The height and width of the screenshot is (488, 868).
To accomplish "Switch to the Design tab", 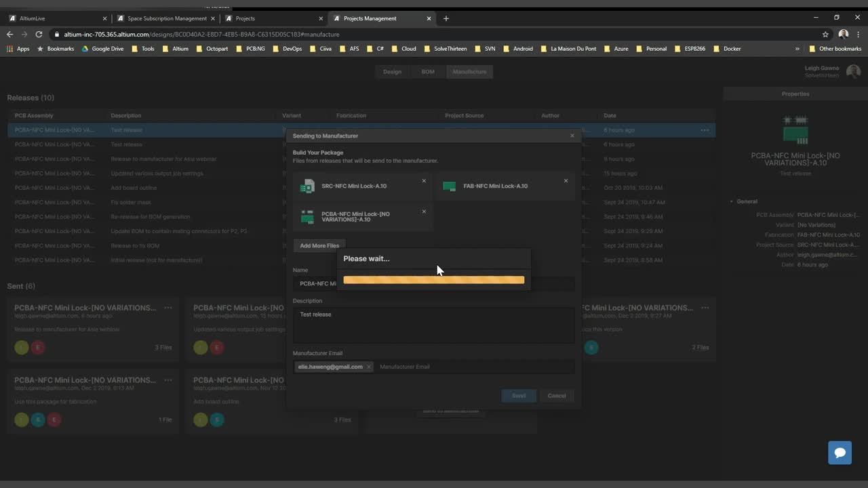I will pos(392,72).
